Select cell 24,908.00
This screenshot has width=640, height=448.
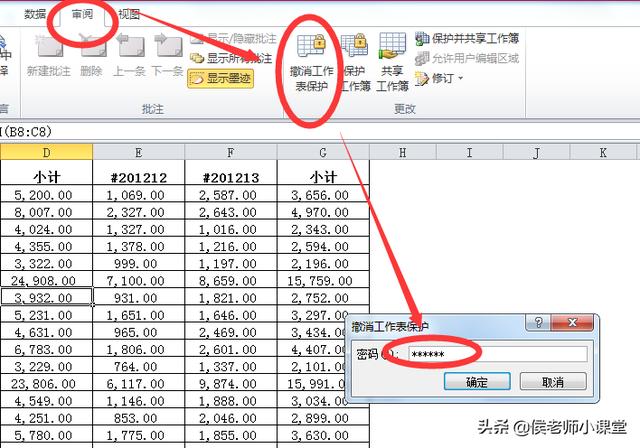coord(47,280)
